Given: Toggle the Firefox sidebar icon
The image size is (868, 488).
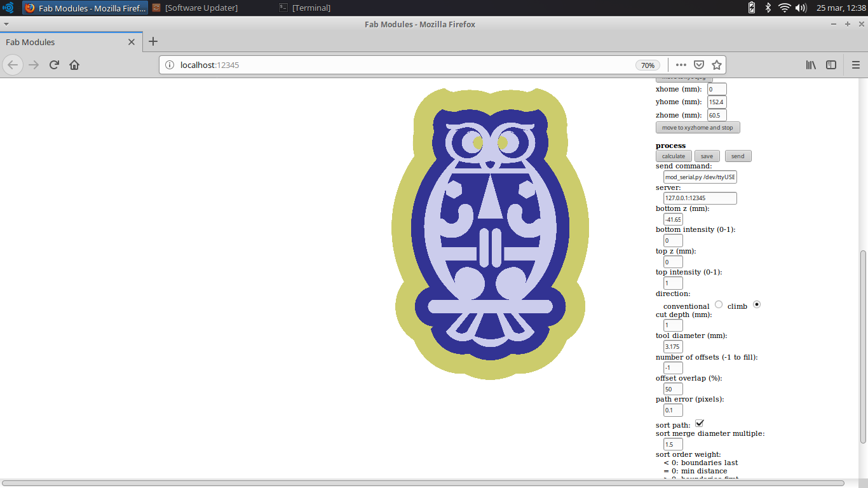Looking at the screenshot, I should tap(831, 65).
